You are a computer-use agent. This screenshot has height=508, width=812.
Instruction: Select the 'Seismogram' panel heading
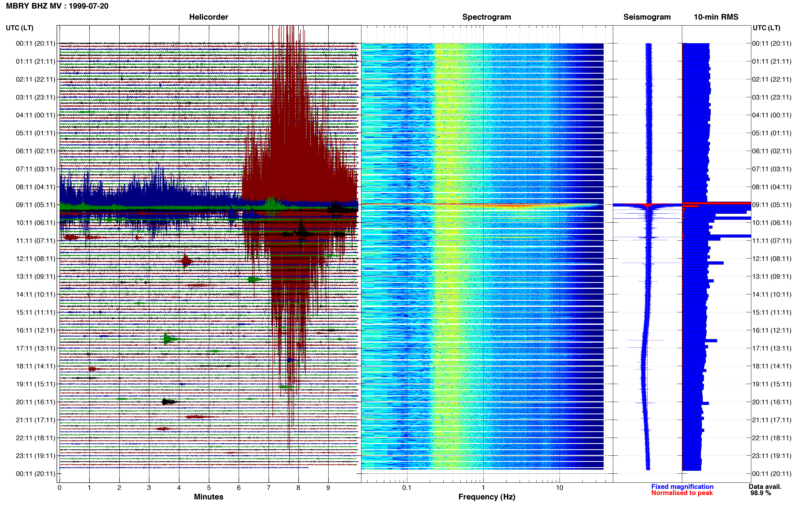pos(647,17)
